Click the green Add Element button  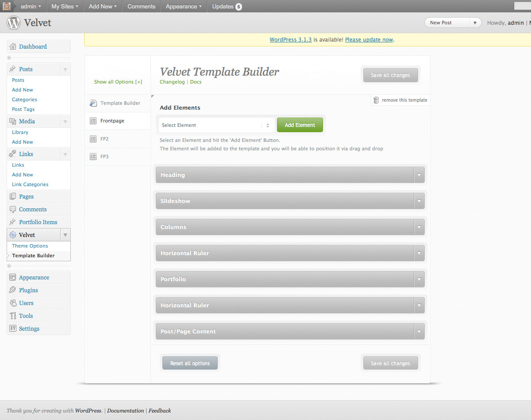[300, 125]
